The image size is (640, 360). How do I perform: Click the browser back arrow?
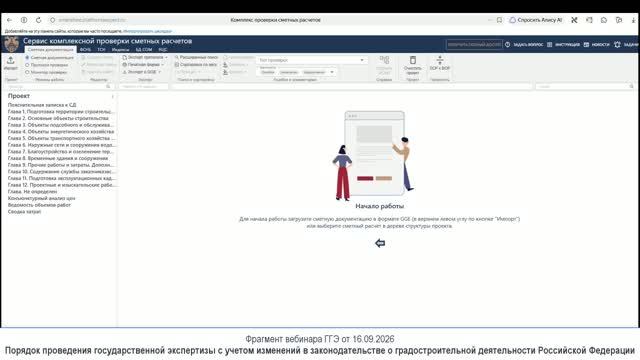pos(9,20)
